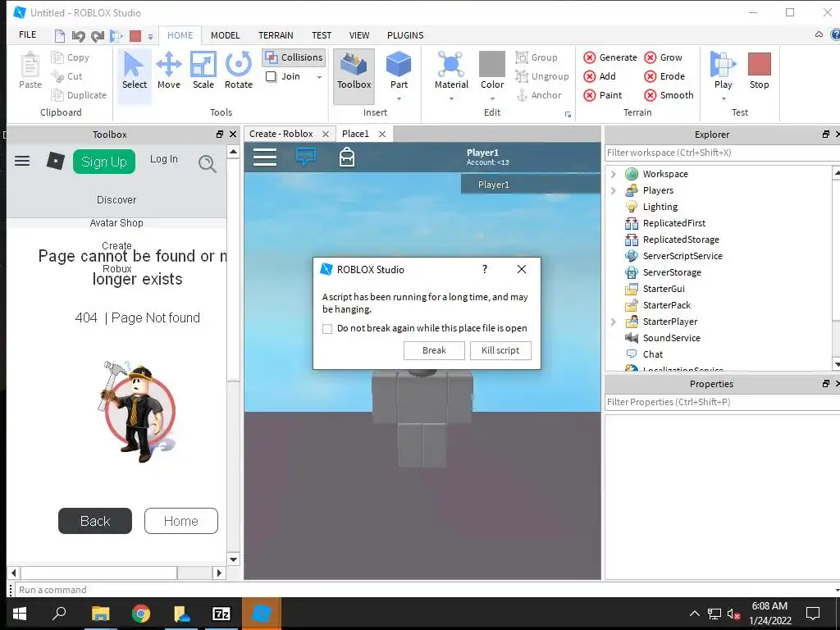Image resolution: width=840 pixels, height=630 pixels.
Task: Switch to the MODEL ribbon tab
Action: pos(225,35)
